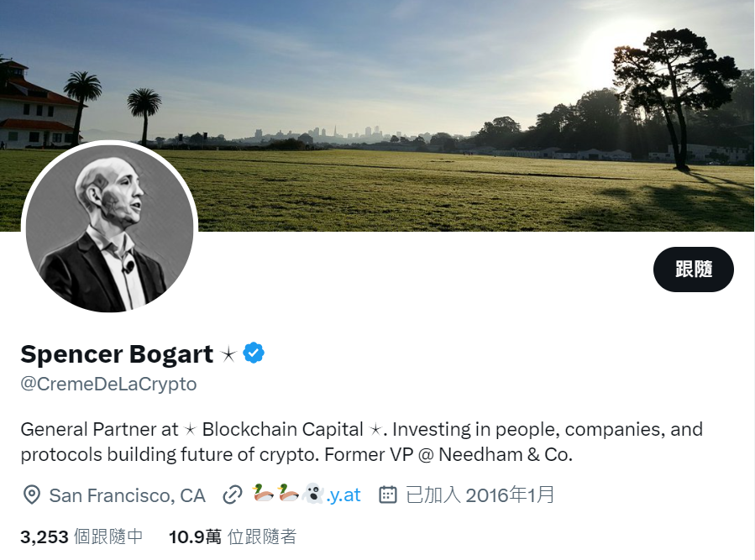
Task: Click the Blockchain Capital text in bio
Action: click(282, 429)
